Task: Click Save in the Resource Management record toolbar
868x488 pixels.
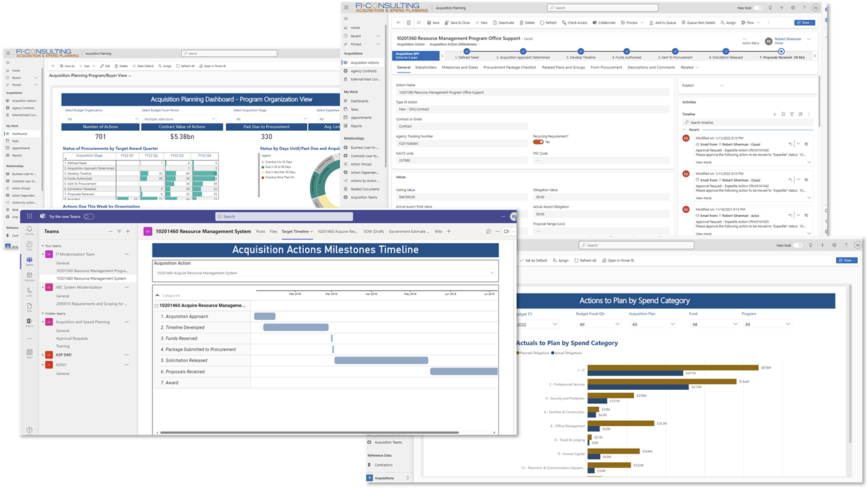Action: point(433,22)
